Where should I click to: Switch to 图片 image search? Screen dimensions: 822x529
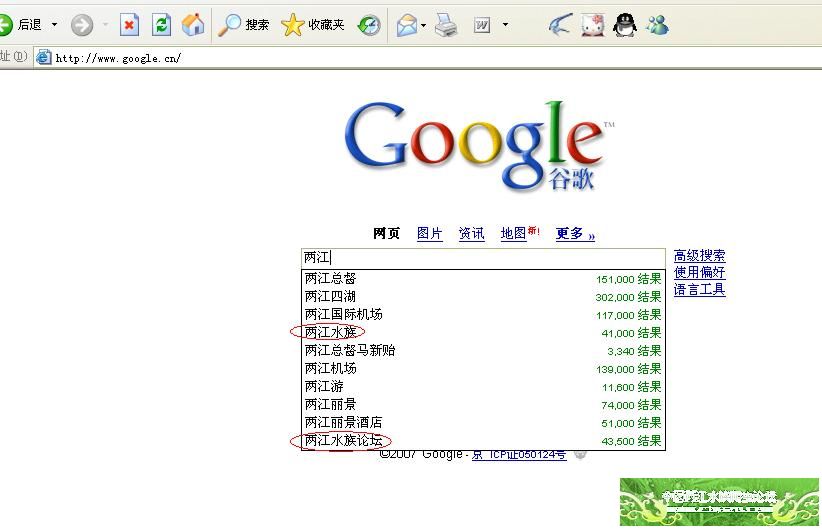430,233
